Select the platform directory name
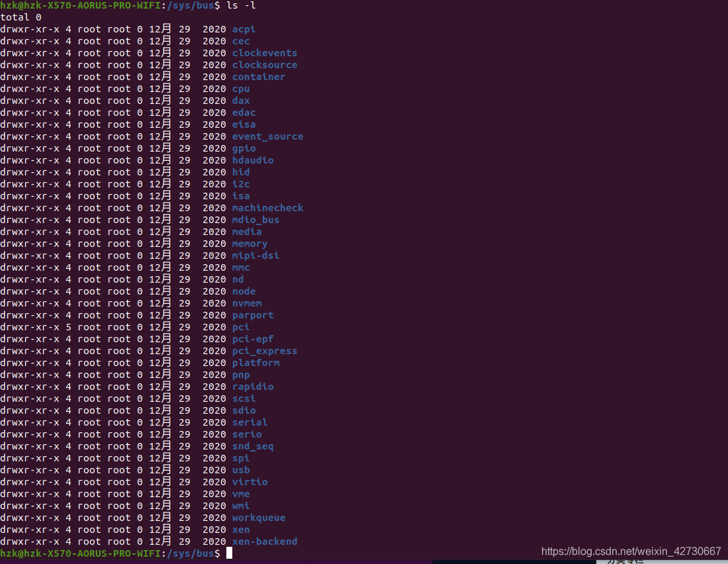This screenshot has width=728, height=564. [255, 362]
